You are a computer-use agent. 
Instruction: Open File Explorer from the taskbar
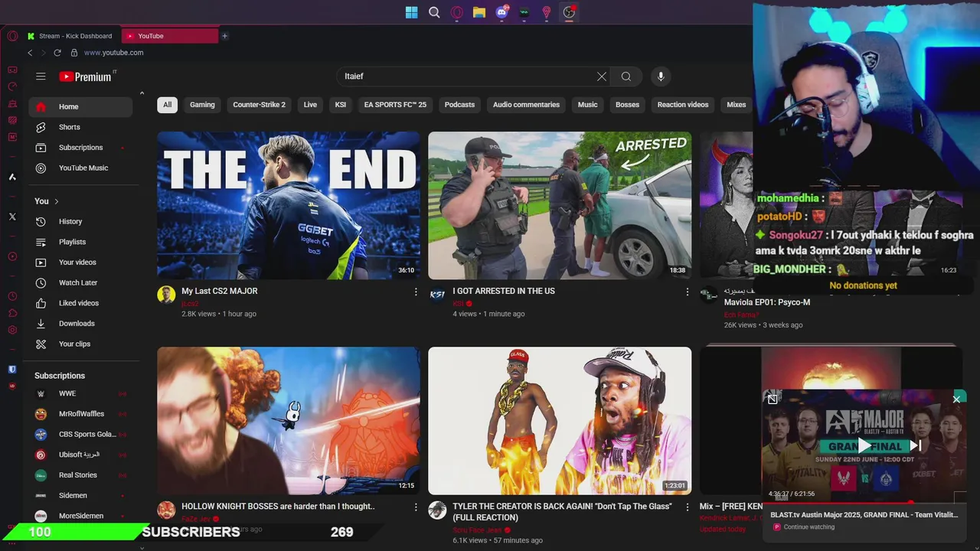479,12
